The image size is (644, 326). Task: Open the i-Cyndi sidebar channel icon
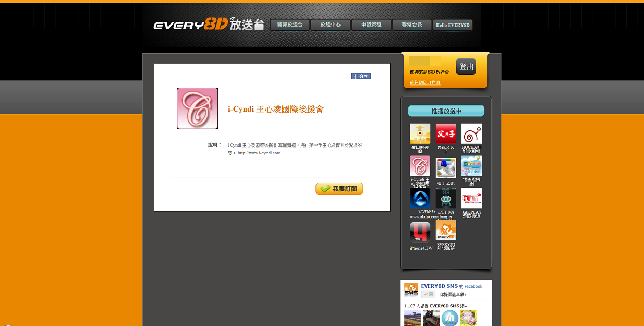(x=420, y=166)
